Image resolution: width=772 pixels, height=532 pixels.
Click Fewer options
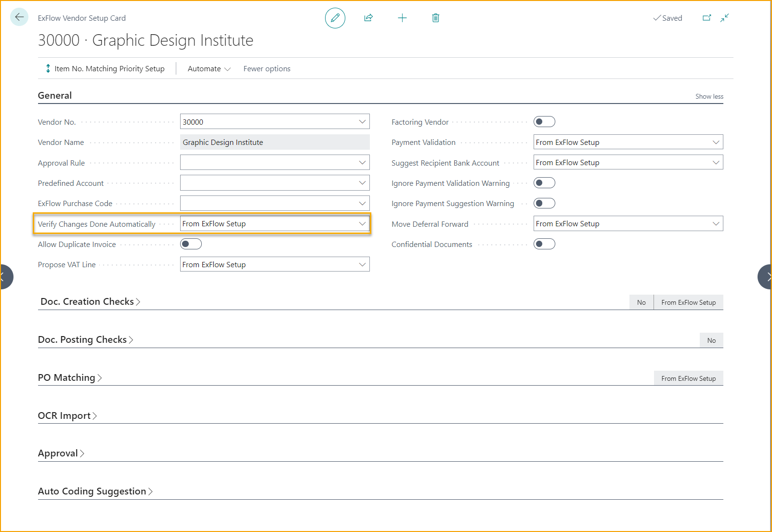(x=267, y=68)
